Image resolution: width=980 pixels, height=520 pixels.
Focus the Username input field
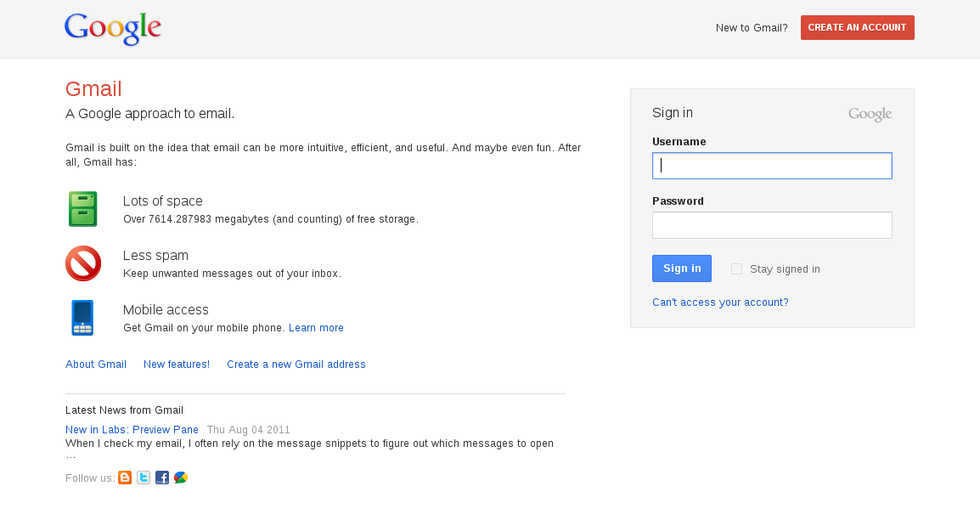click(772, 166)
